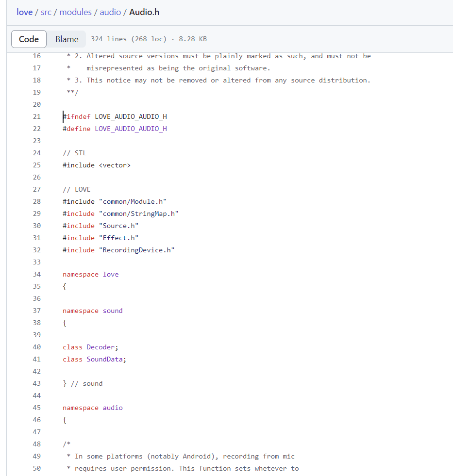Click the "In some platforms (notably Android)" comment

click(x=181, y=457)
